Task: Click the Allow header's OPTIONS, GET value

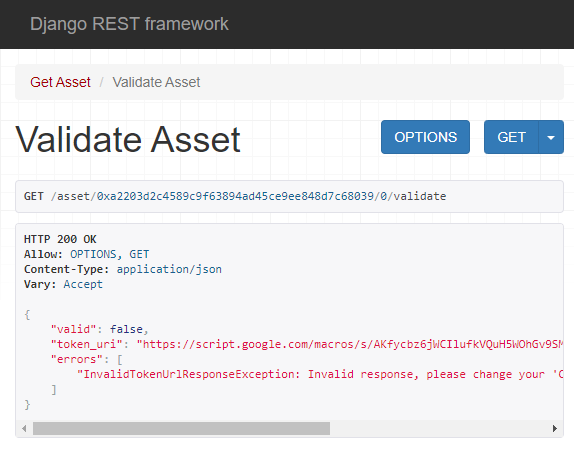Action: [x=109, y=254]
